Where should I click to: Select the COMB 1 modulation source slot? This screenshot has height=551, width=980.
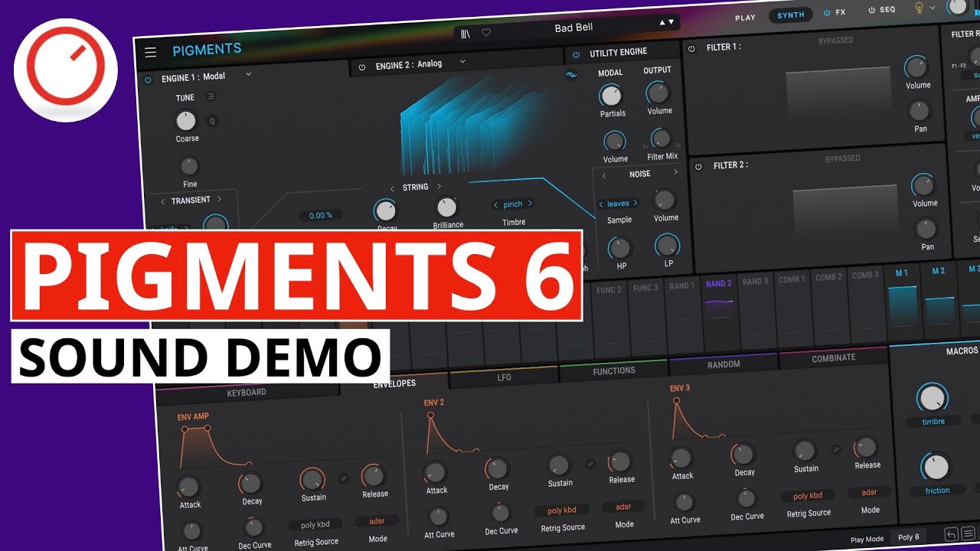[792, 311]
